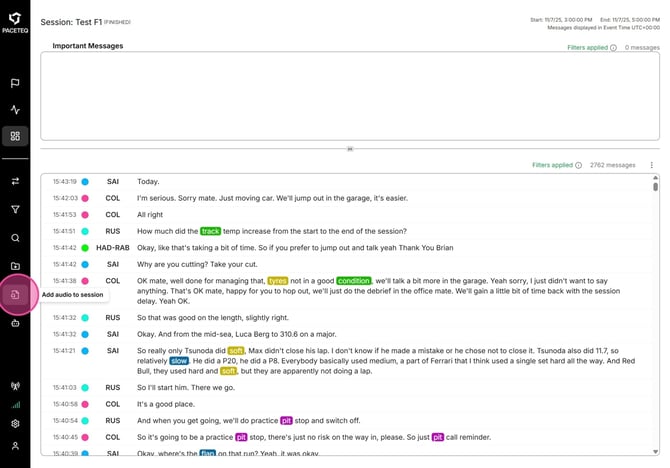Open the search magnifier icon
670x468 pixels.
(x=15, y=238)
